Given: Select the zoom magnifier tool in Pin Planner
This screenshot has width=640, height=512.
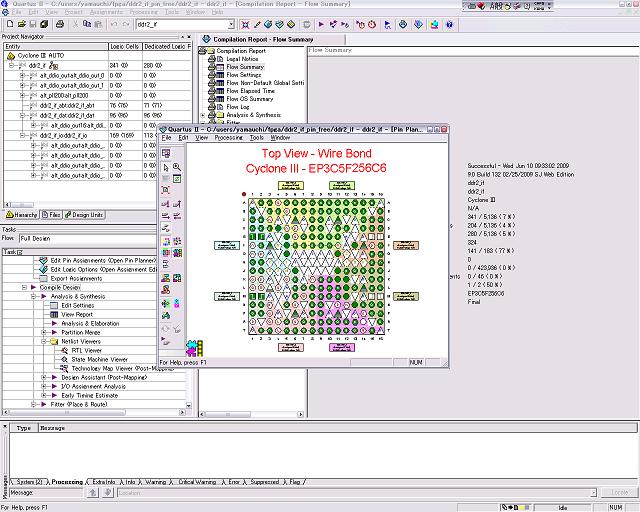Looking at the screenshot, I should tap(177, 167).
